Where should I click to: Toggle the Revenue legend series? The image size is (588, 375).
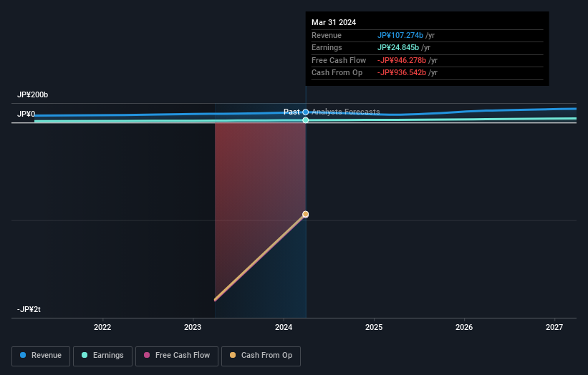41,356
